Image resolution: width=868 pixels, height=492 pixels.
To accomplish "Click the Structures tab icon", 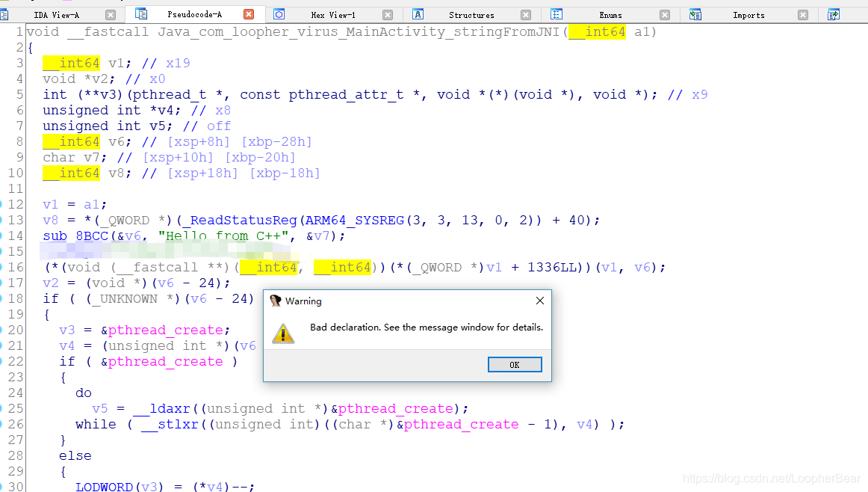I will click(418, 14).
